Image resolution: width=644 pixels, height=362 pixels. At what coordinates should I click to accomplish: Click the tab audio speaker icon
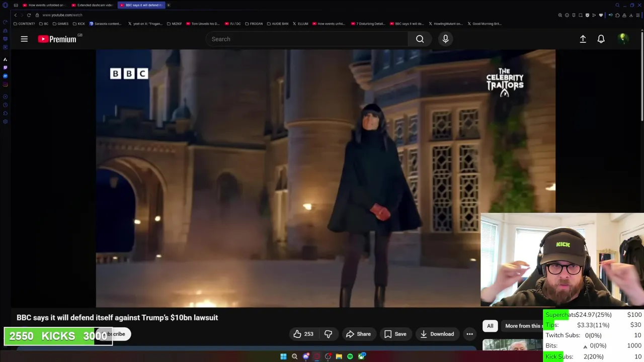[x=611, y=15]
